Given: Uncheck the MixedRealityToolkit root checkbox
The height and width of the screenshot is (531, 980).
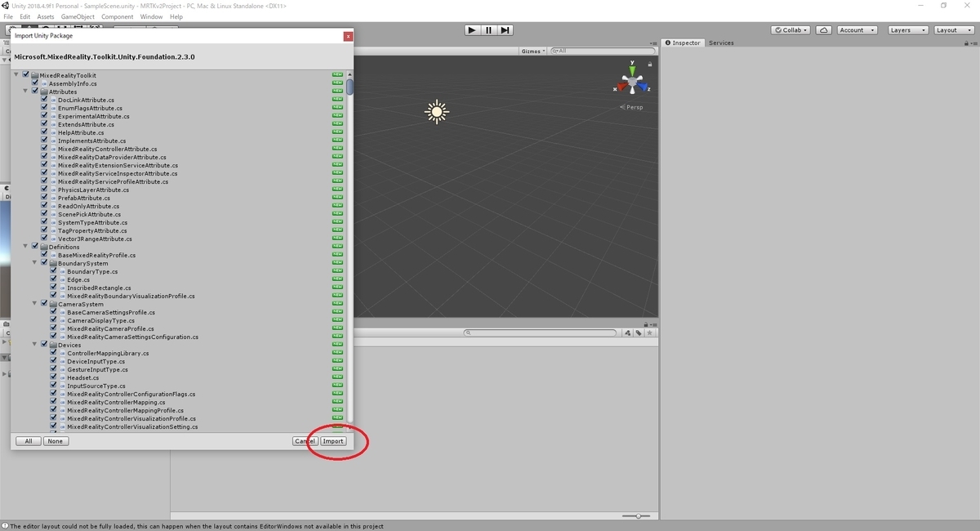Looking at the screenshot, I should click(26, 75).
